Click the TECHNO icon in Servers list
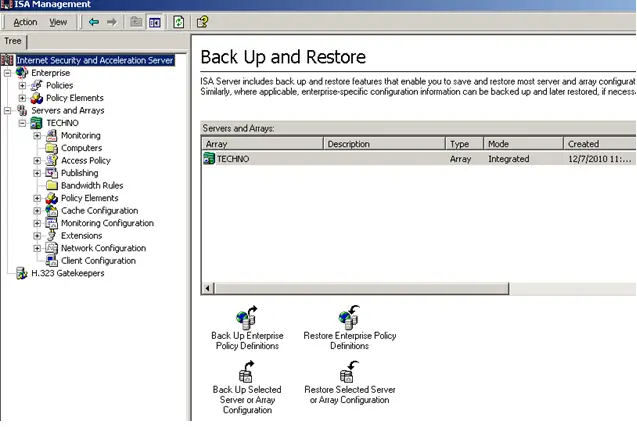Viewport: 637px width, 427px height. pos(209,158)
